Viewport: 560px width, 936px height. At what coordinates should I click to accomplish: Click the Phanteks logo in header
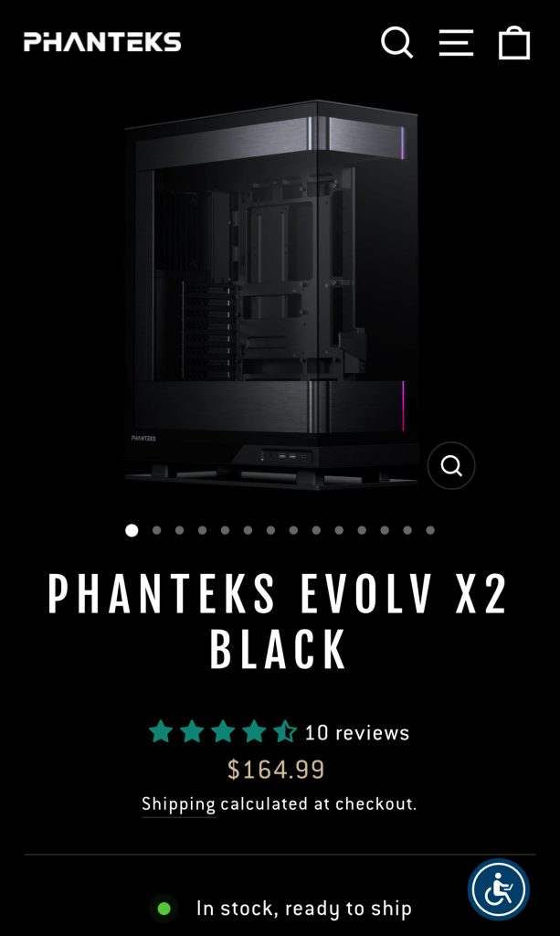(102, 42)
